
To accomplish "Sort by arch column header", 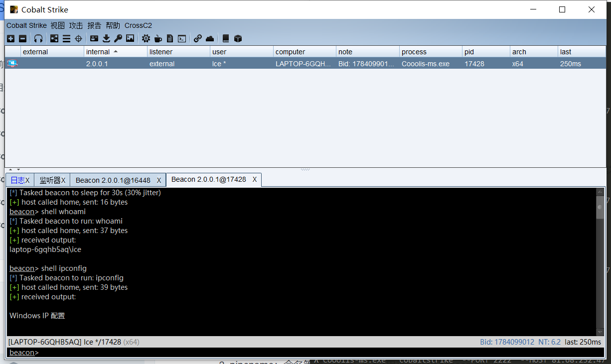I will [534, 52].
